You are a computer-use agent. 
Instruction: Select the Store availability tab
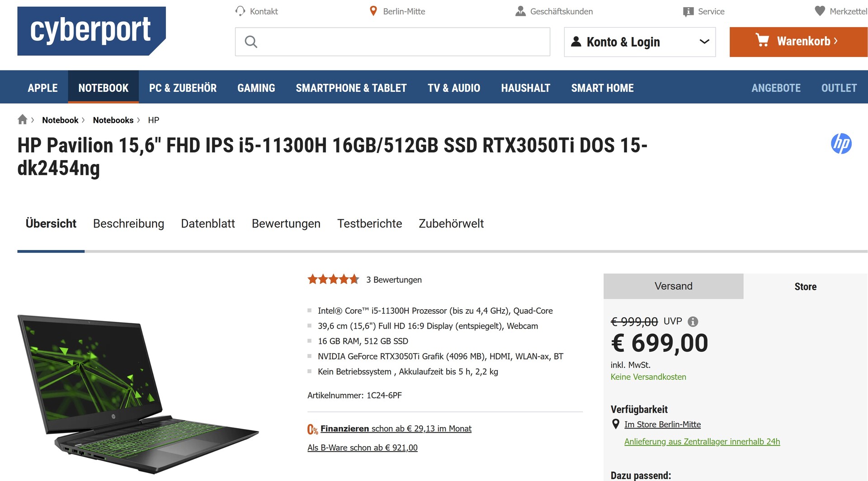pyautogui.click(x=805, y=287)
